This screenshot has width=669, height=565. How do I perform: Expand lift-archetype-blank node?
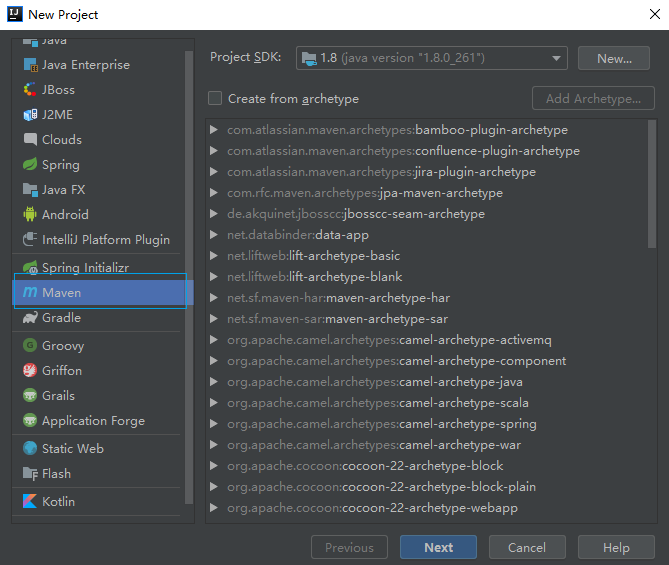pos(214,277)
